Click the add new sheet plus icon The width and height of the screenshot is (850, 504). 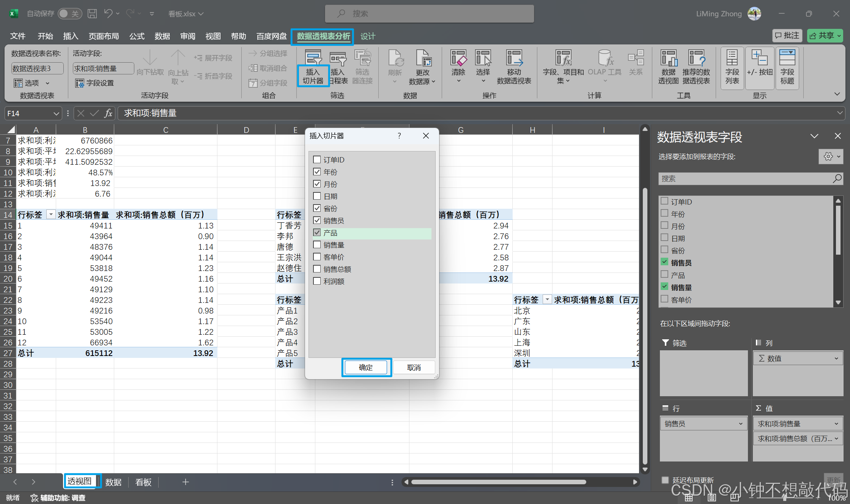pos(185,482)
